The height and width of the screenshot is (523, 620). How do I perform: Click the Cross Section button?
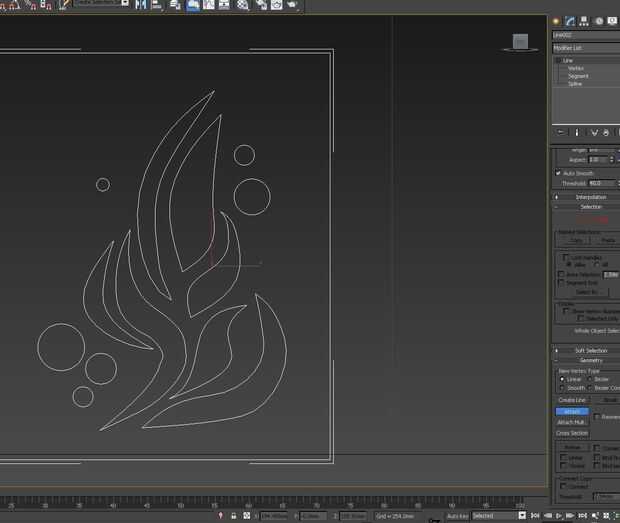click(x=572, y=433)
